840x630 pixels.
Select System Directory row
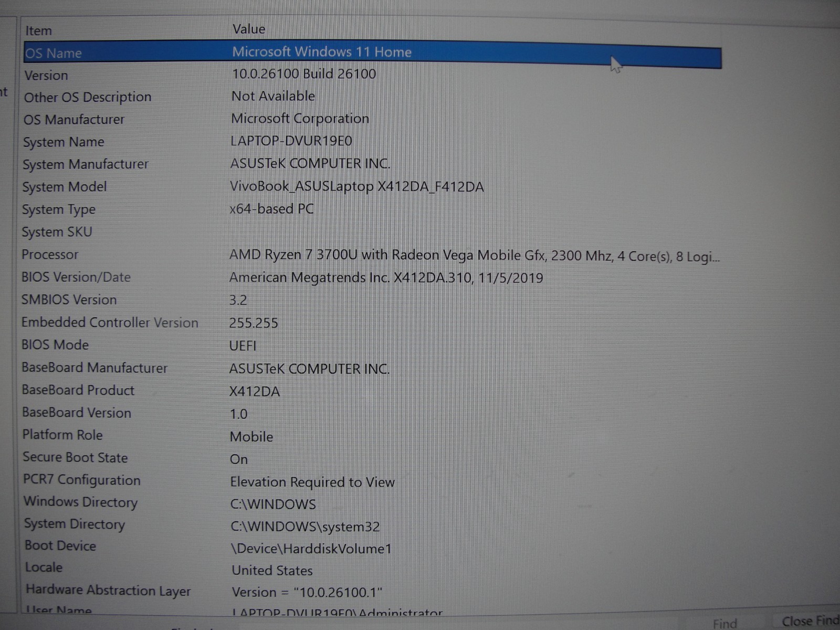(75, 524)
